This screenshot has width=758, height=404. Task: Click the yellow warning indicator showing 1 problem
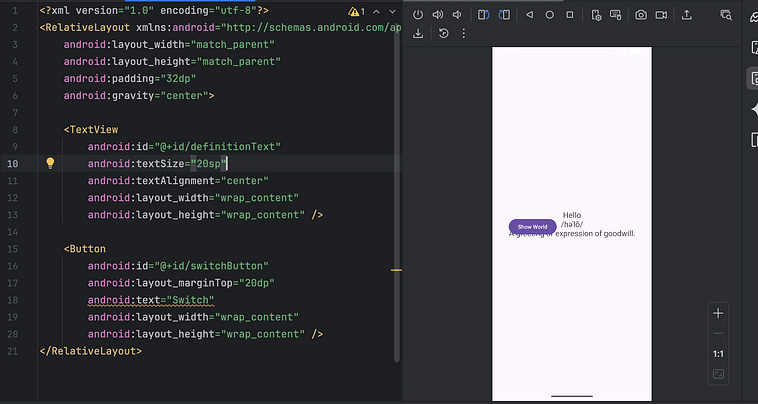pyautogui.click(x=357, y=12)
